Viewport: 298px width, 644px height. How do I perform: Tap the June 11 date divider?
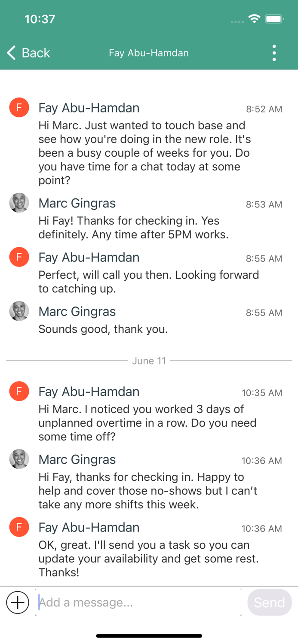point(149,361)
